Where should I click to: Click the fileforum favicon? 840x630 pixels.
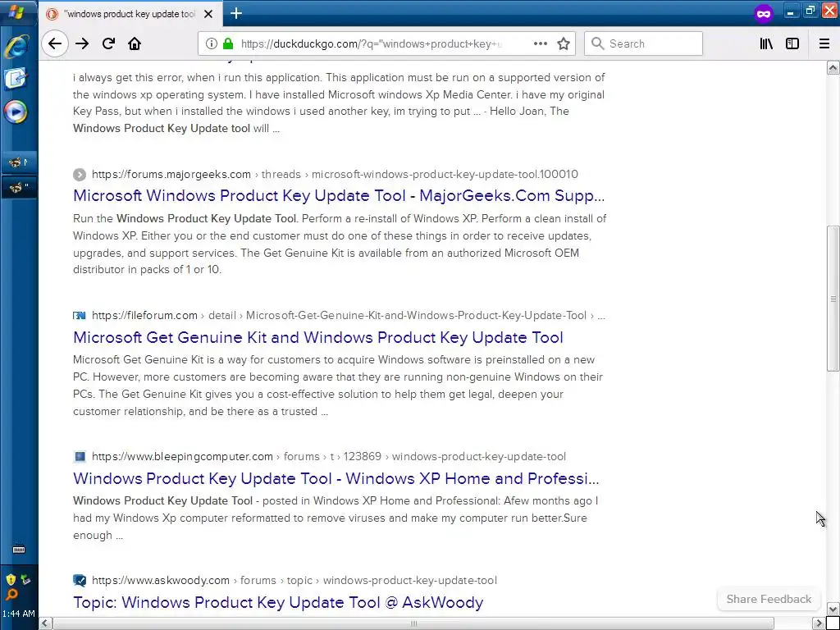pyautogui.click(x=80, y=316)
